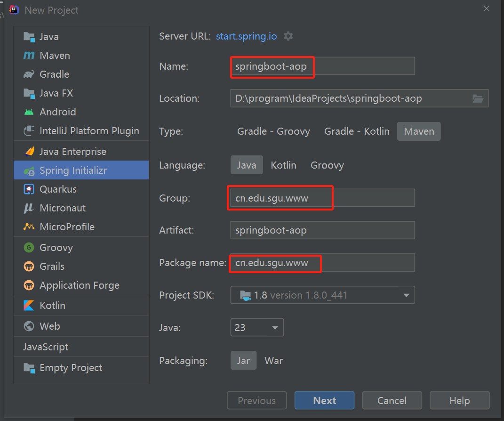Image resolution: width=504 pixels, height=421 pixels.
Task: Click the Application Forge icon
Action: [29, 285]
